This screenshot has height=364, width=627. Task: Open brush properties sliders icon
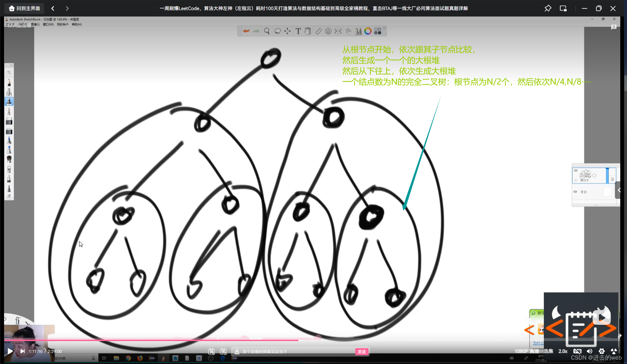[x=9, y=72]
